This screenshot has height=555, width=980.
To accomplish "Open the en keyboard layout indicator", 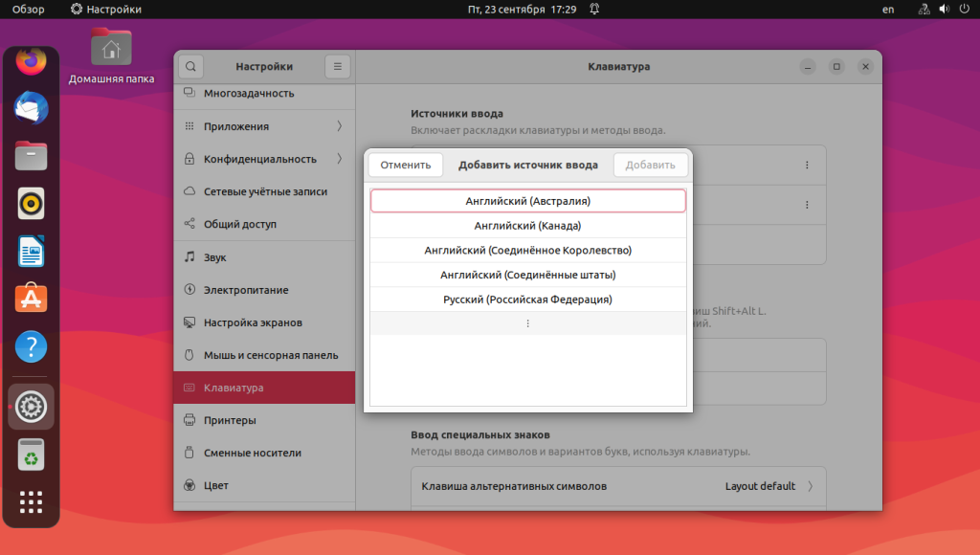I will coord(887,10).
